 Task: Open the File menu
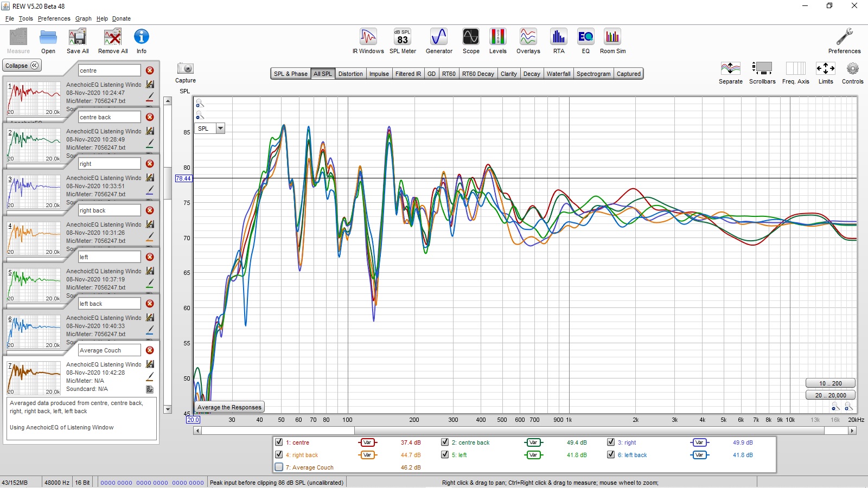[10, 18]
